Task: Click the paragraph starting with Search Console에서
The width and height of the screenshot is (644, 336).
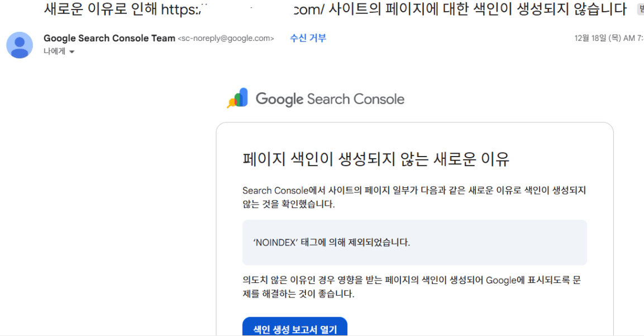Action: click(x=414, y=197)
